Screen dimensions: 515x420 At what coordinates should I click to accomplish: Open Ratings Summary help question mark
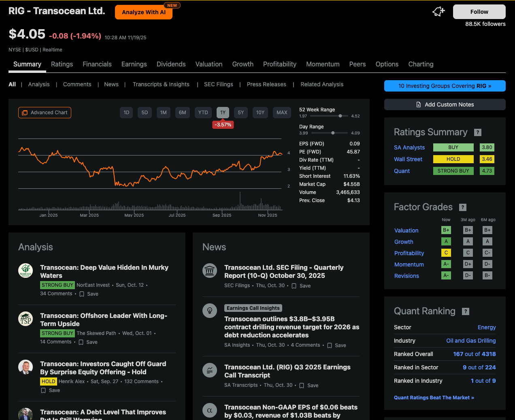click(x=478, y=132)
